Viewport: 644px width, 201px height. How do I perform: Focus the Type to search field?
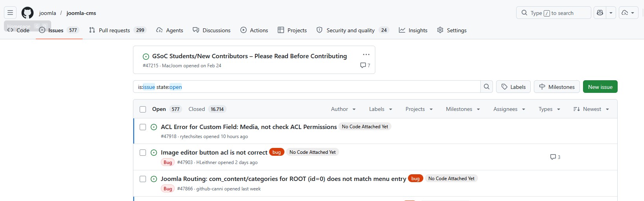coord(554,13)
